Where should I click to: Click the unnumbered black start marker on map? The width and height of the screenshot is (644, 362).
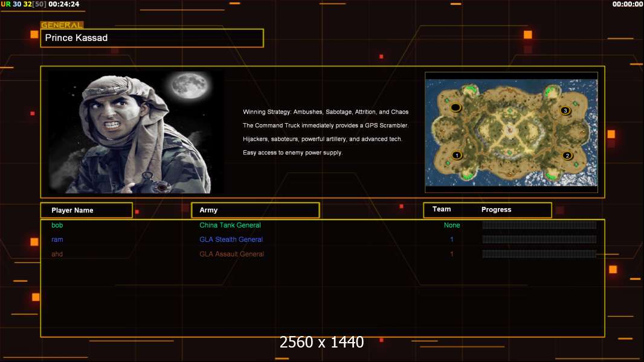(x=456, y=107)
